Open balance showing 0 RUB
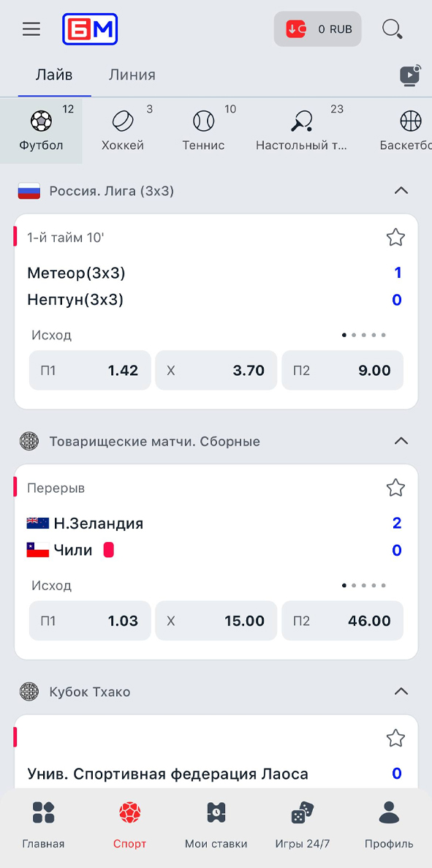The width and height of the screenshot is (432, 868). (318, 29)
